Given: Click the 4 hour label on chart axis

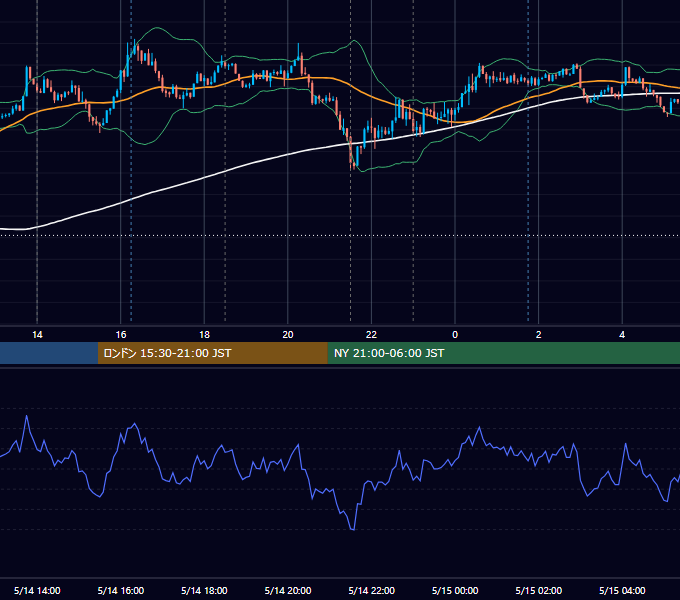Looking at the screenshot, I should [x=622, y=335].
